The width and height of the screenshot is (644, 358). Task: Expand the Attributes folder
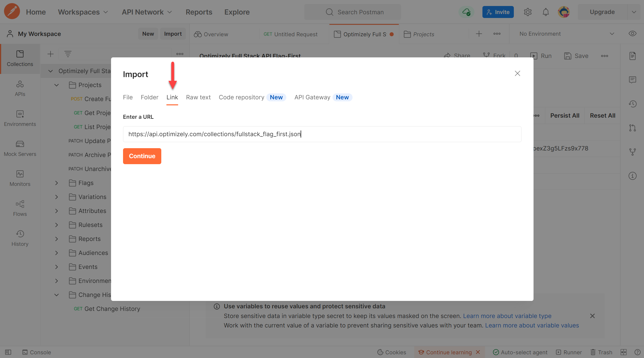click(x=57, y=211)
